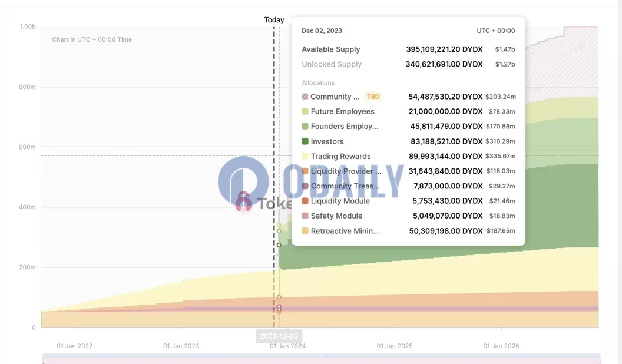The height and width of the screenshot is (364, 622).
Task: Click the value '7,873,000.00 DYDX'
Action: tap(448, 186)
